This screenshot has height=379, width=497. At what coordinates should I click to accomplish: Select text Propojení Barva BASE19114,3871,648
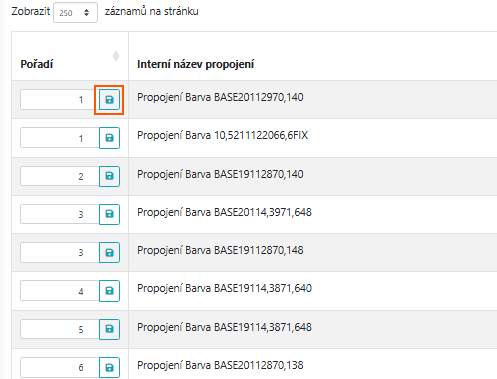click(224, 327)
